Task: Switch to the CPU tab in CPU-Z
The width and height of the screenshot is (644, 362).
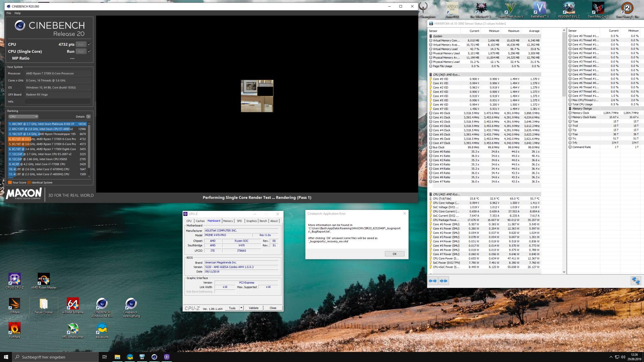Action: 189,221
